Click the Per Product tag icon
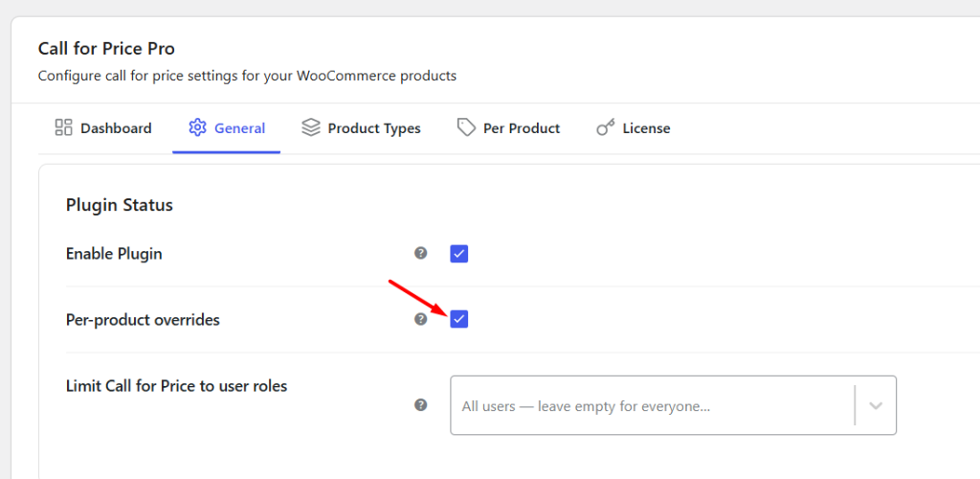980x479 pixels. click(x=466, y=127)
